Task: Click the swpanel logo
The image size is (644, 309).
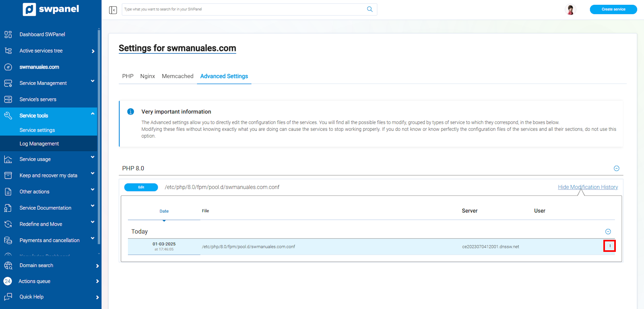Action: click(x=51, y=9)
